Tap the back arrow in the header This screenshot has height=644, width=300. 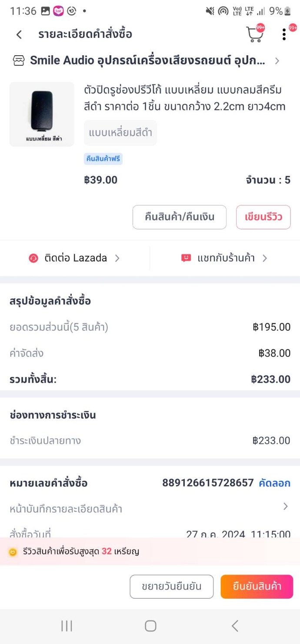click(19, 34)
